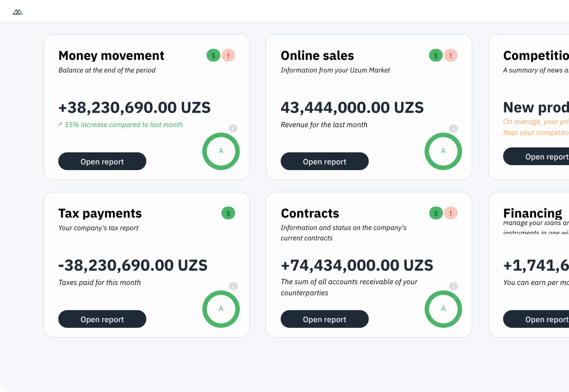The image size is (569, 392).
Task: Open the Contracts report
Action: coord(324,319)
